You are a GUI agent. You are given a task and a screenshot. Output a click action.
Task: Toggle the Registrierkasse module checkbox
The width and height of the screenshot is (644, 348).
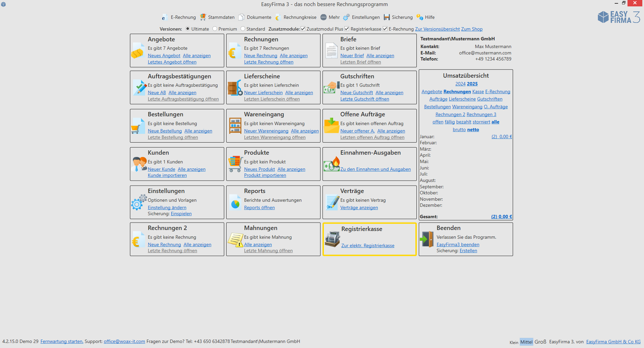pyautogui.click(x=347, y=29)
